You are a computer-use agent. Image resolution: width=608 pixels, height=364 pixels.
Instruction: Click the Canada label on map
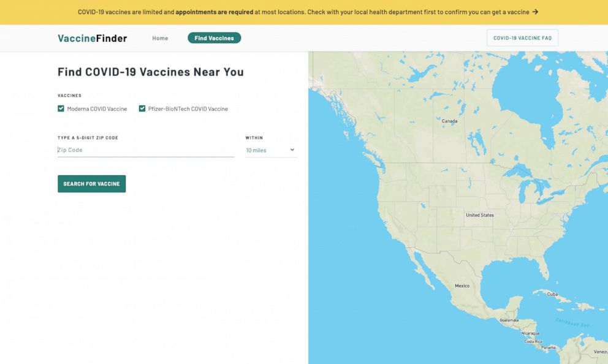[449, 121]
